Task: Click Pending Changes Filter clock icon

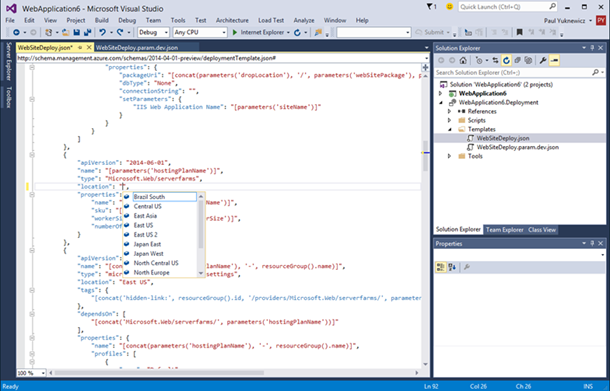Action: (x=479, y=60)
